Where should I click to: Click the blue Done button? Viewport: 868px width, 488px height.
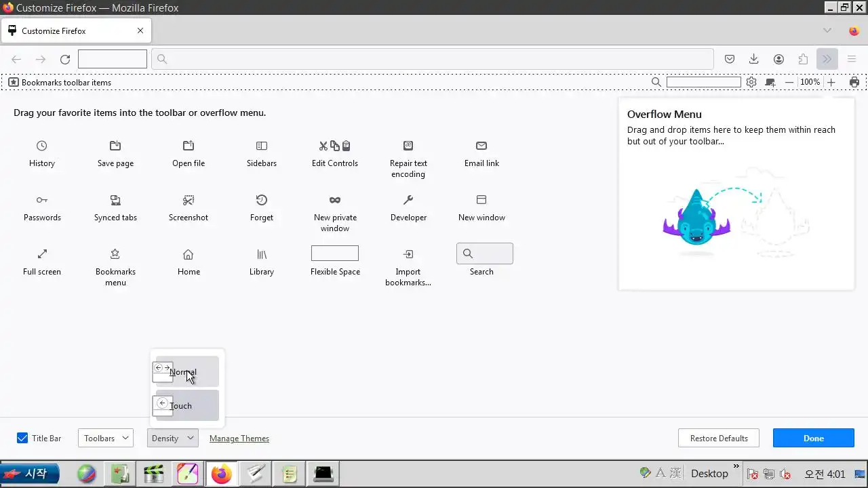(814, 438)
